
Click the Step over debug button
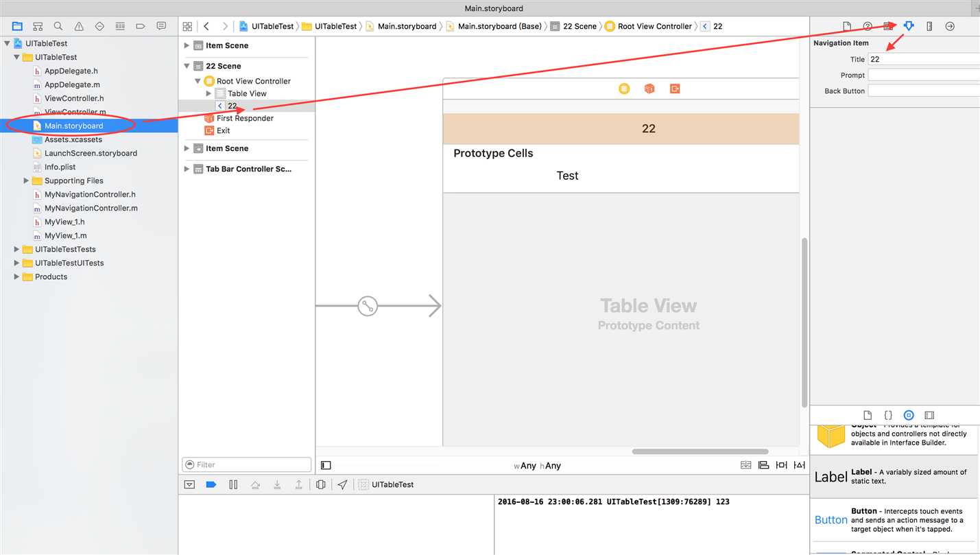click(x=255, y=484)
